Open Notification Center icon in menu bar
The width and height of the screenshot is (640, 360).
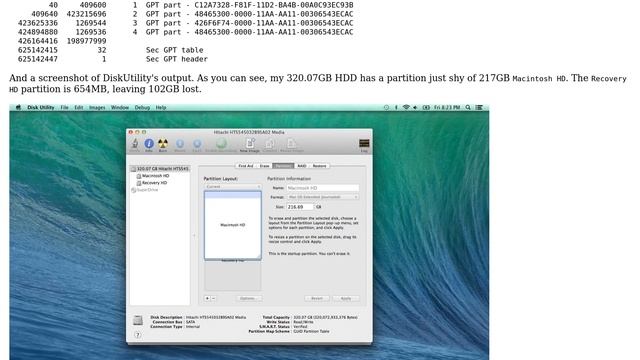480,107
